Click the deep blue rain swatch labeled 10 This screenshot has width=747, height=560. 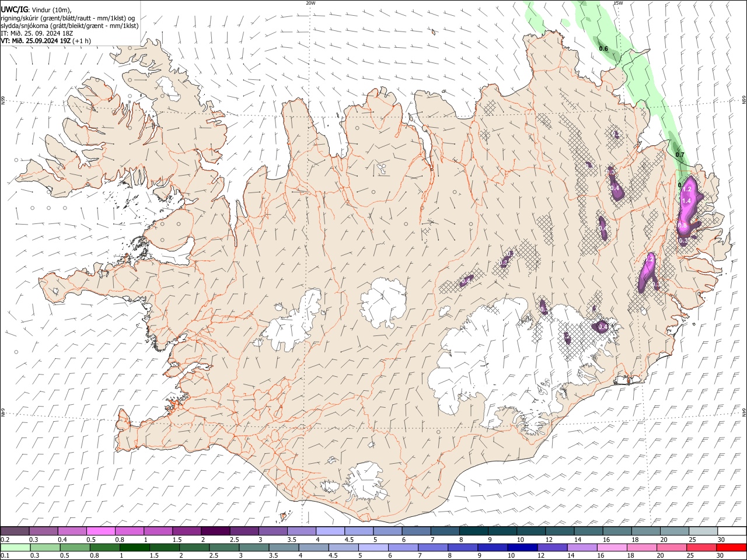tap(522, 548)
